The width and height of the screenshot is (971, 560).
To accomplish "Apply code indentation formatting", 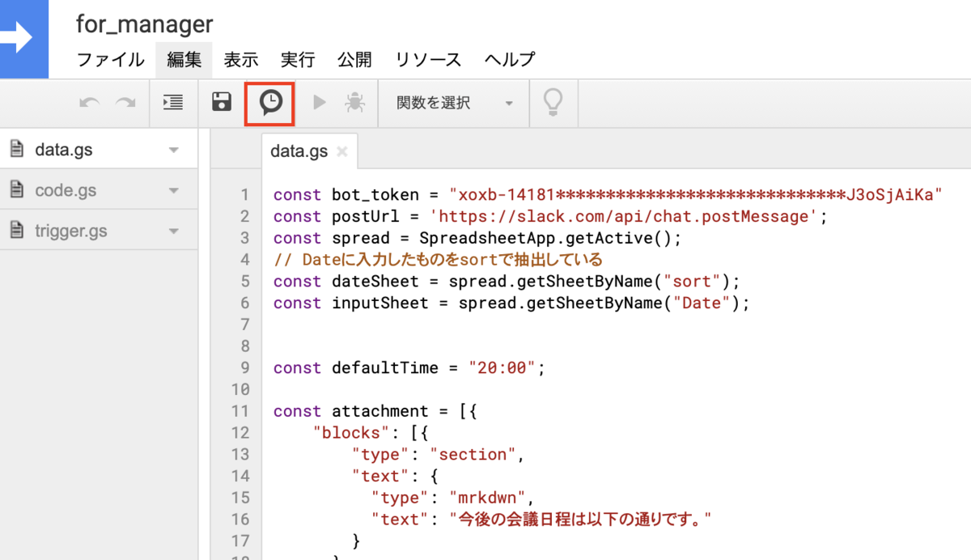I will [172, 104].
